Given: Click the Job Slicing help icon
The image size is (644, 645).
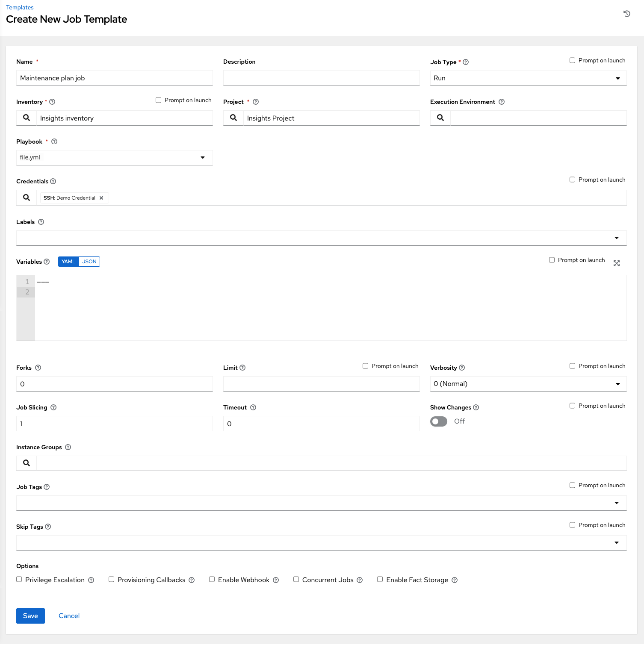Looking at the screenshot, I should pos(53,407).
